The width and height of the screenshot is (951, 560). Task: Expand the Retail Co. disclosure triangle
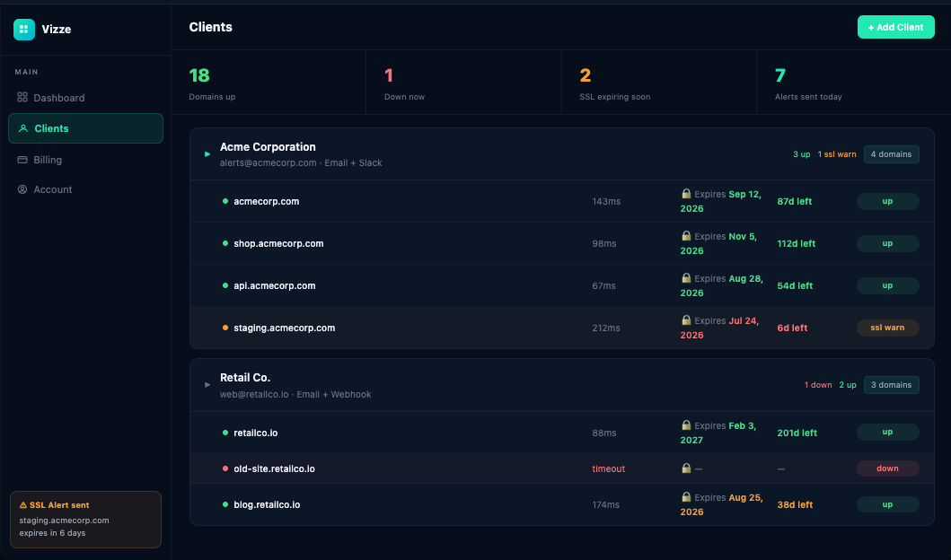pyautogui.click(x=207, y=385)
